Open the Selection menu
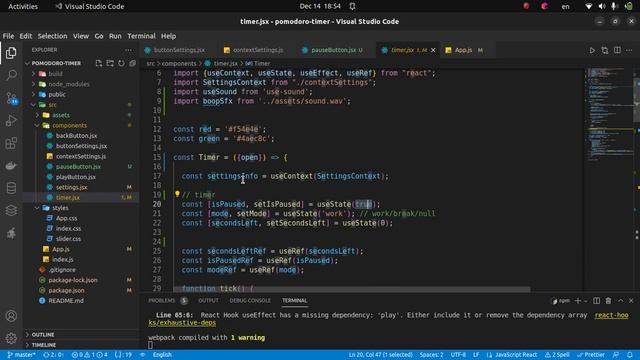Image resolution: width=640 pixels, height=360 pixels. click(52, 36)
